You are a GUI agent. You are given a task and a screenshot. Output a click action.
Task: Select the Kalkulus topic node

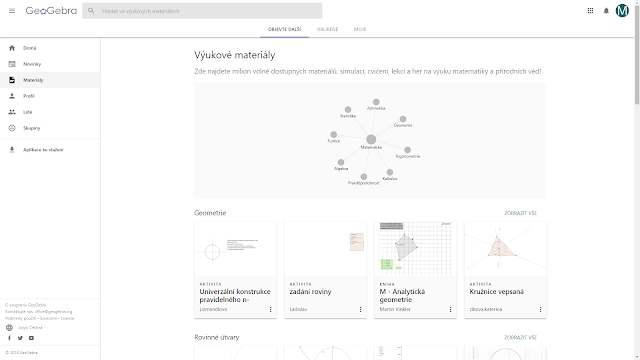point(390,173)
